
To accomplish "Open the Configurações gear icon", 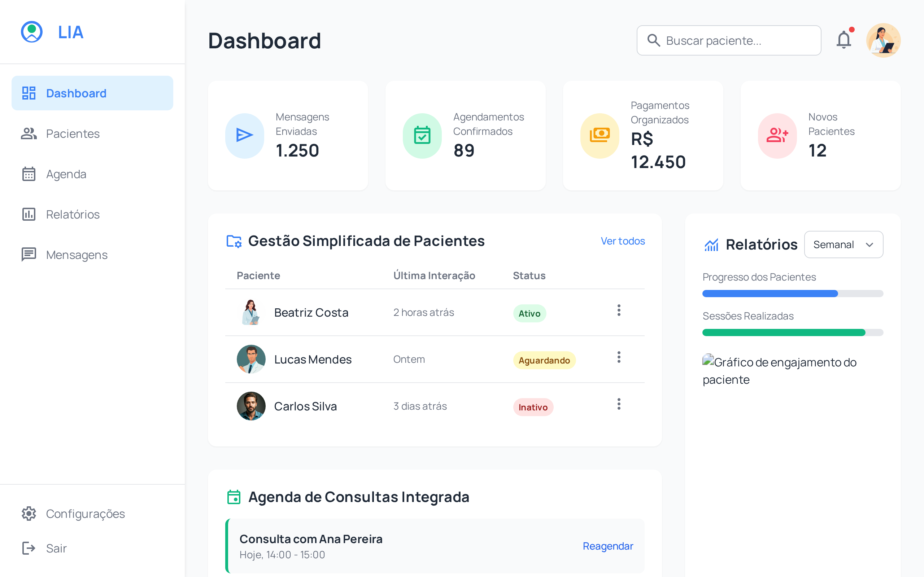I will (29, 514).
